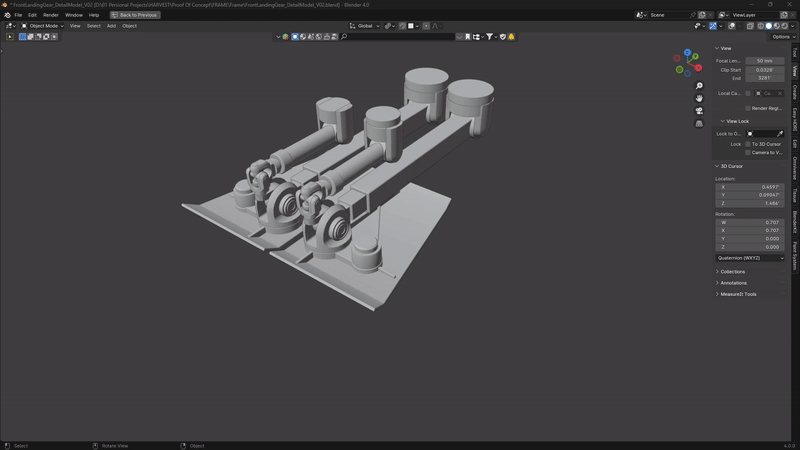Click the ViewLayer name field
The height and width of the screenshot is (450, 800).
(755, 15)
